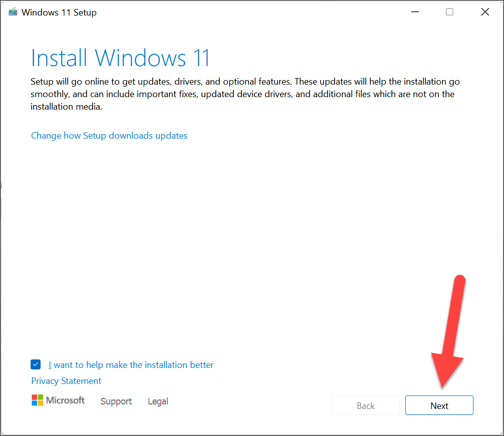Image resolution: width=504 pixels, height=436 pixels.
Task: Maximize the Windows 11 Setup window
Action: (x=449, y=12)
